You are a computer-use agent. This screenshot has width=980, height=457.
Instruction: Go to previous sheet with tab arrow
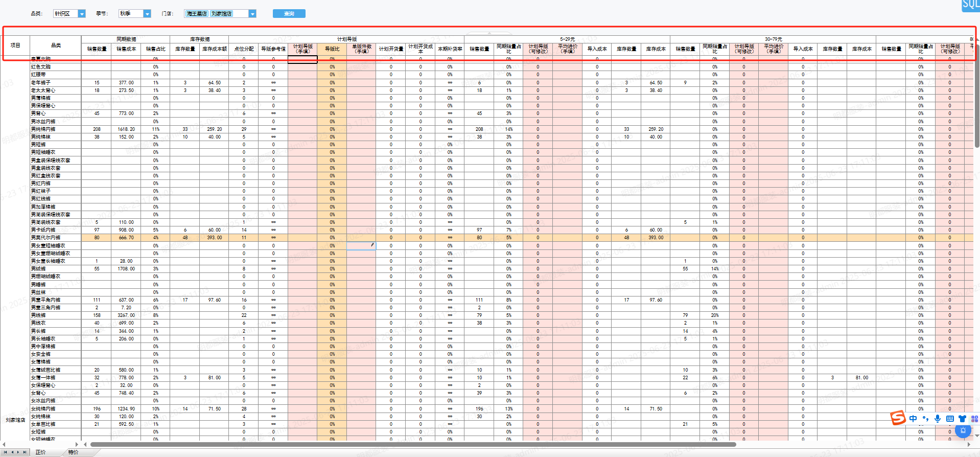(x=12, y=452)
